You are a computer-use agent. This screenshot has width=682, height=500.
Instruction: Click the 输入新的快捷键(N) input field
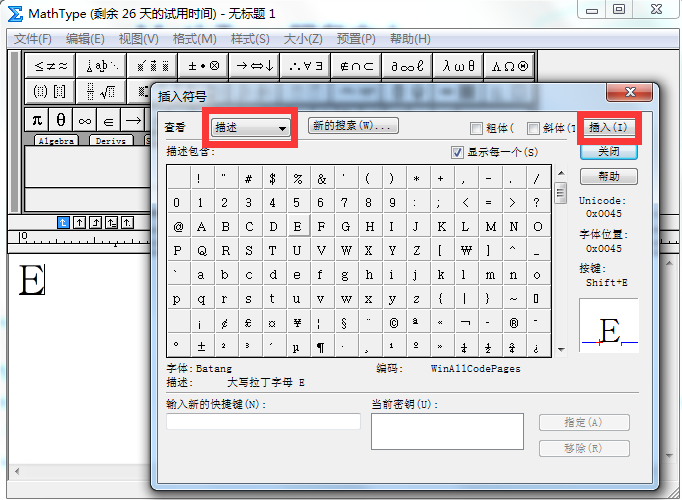(263, 421)
